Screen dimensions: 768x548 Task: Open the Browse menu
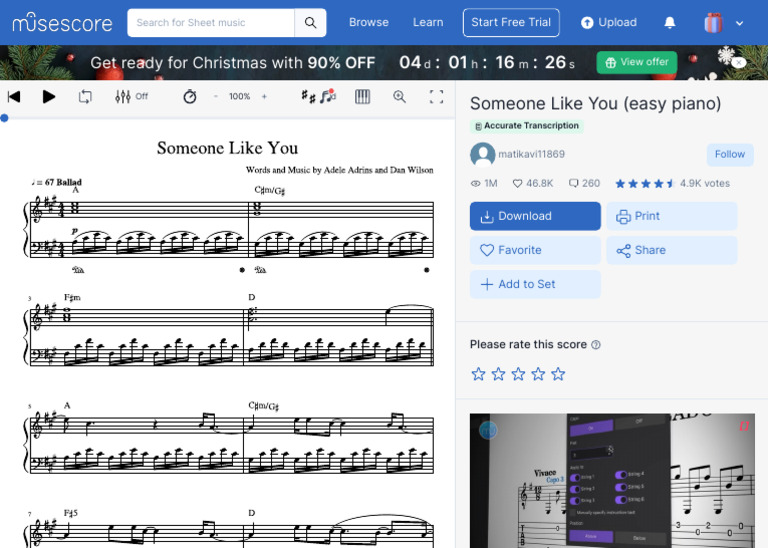point(369,23)
